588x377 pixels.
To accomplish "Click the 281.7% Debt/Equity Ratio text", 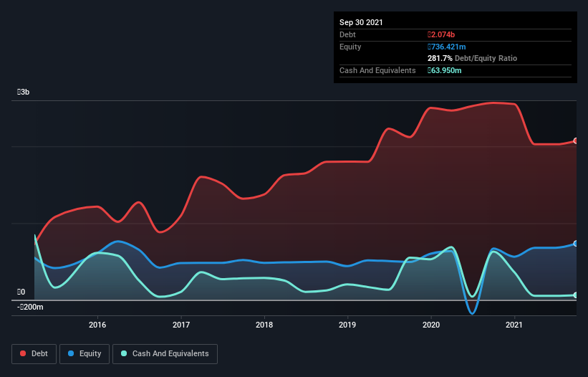I will coord(472,58).
